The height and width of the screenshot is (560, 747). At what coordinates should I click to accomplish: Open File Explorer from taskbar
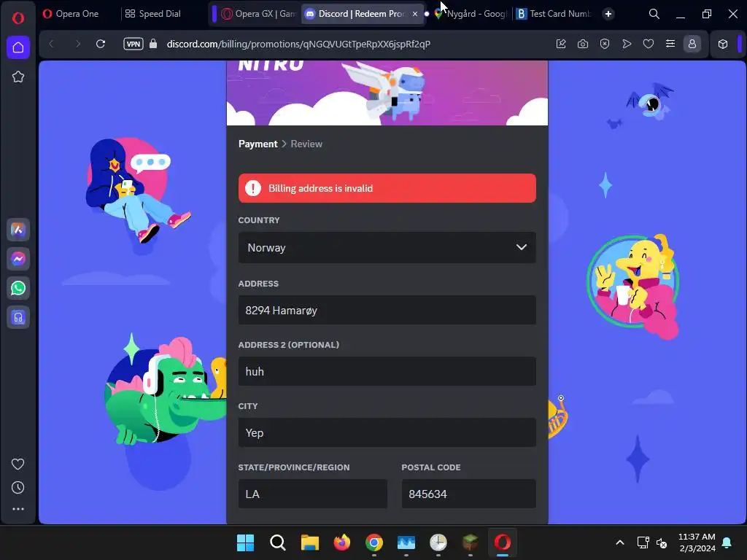click(309, 542)
